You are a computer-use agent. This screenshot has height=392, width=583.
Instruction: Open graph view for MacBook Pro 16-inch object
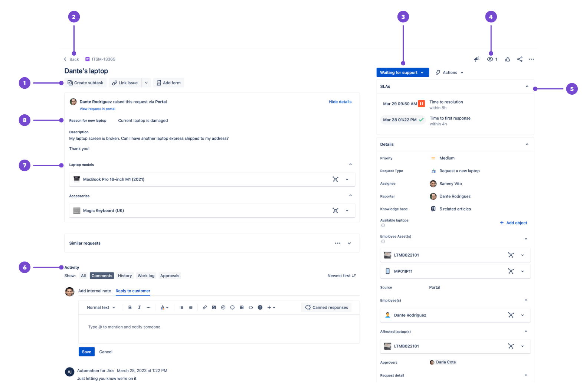point(335,179)
